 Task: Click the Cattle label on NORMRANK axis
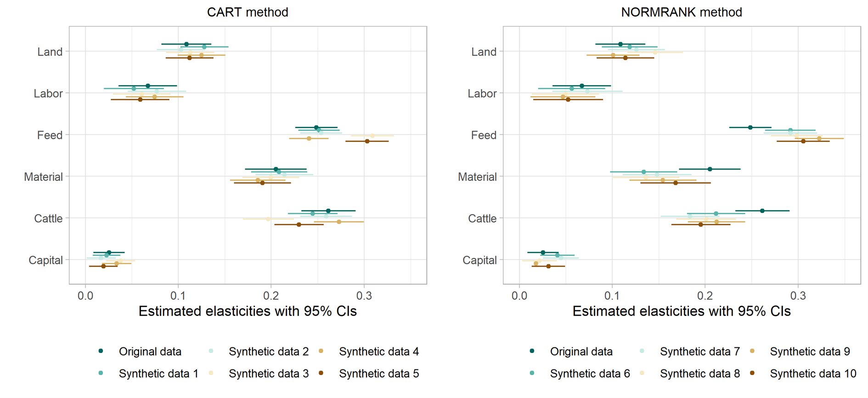click(482, 218)
